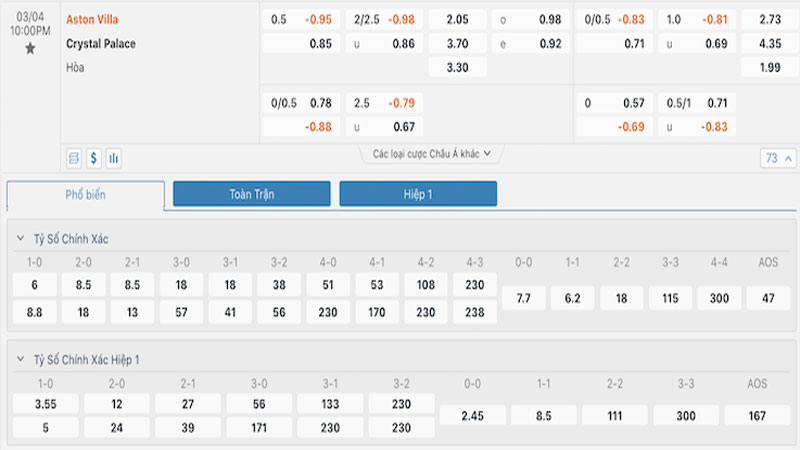Select first-half over 0.5/1 odds 0.71
Image resolution: width=800 pixels, height=450 pixels.
(697, 103)
